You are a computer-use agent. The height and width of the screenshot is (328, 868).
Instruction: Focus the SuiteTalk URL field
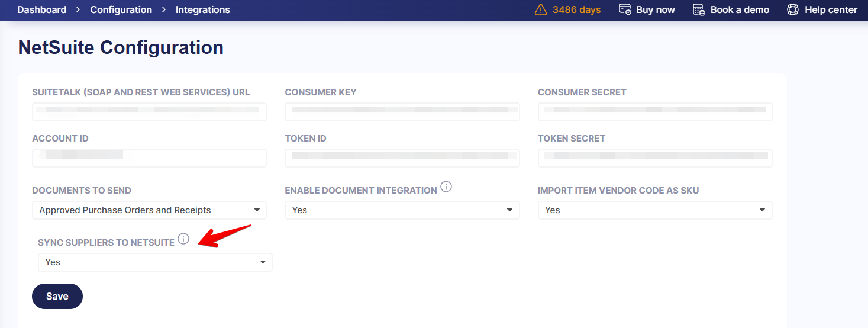149,111
